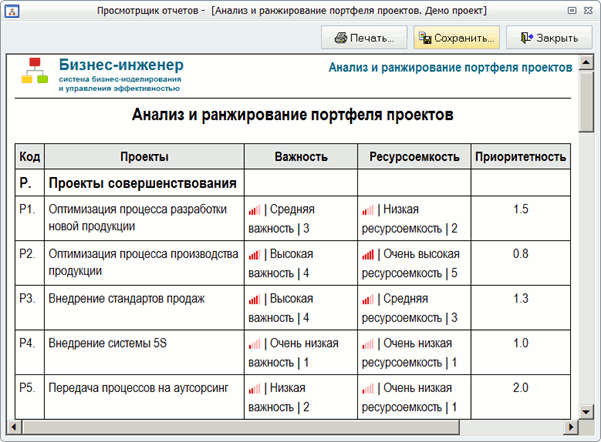The width and height of the screenshot is (601, 442).
Task: Click horizontal scrollbar right arrow
Action: click(x=571, y=427)
